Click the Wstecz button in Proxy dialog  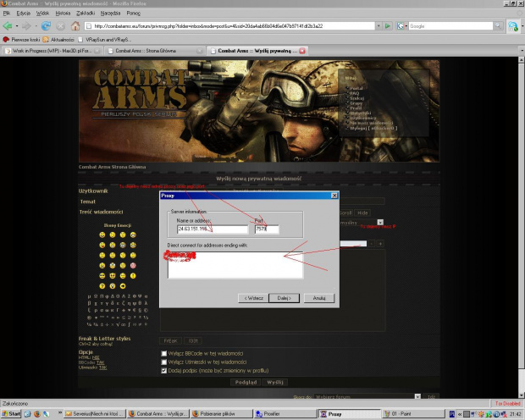(x=253, y=298)
